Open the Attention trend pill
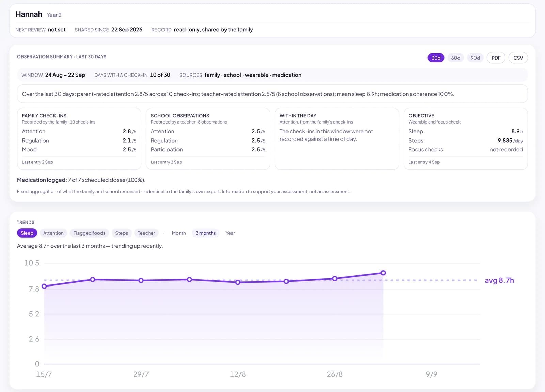This screenshot has width=545, height=392. click(53, 233)
